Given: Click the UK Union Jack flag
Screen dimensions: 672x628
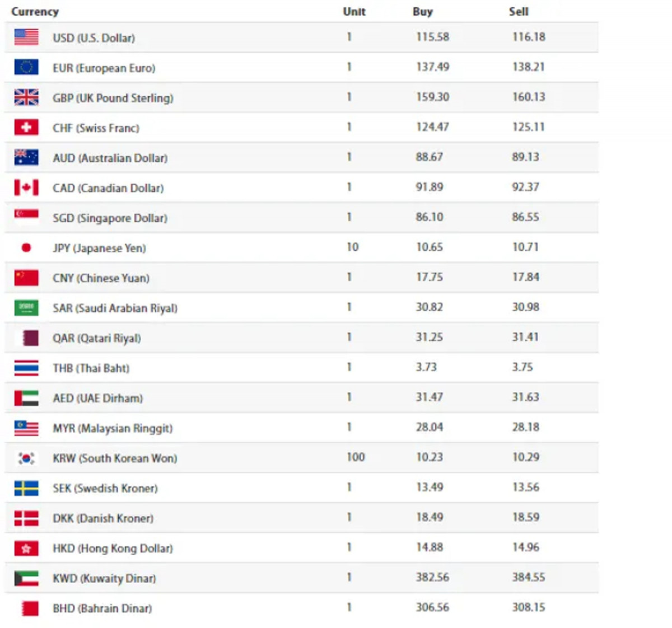Looking at the screenshot, I should click(x=26, y=97).
